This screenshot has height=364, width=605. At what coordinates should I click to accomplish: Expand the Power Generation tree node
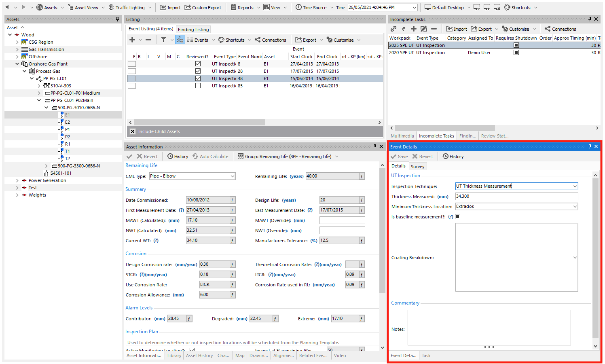click(17, 180)
